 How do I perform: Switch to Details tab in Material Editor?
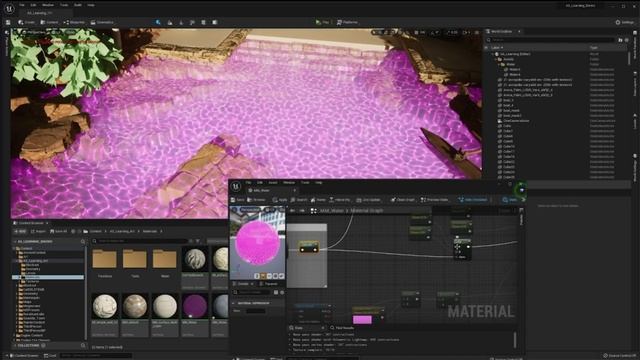click(243, 284)
